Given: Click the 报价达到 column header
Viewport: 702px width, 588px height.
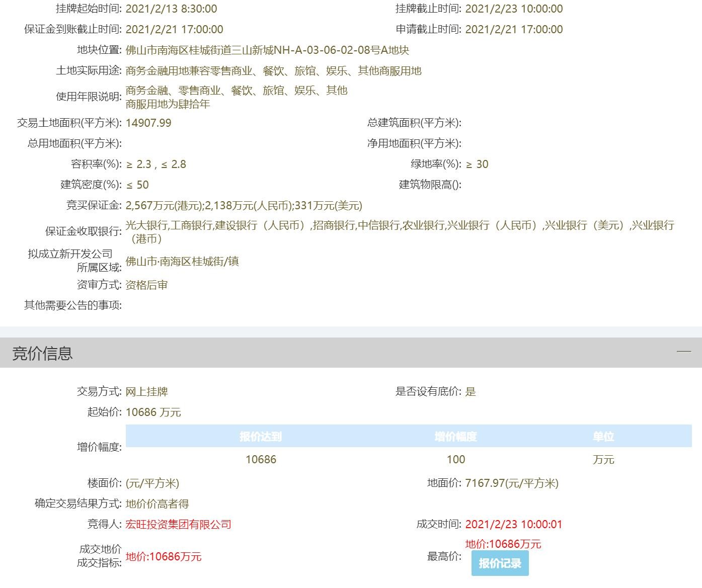Looking at the screenshot, I should (260, 437).
